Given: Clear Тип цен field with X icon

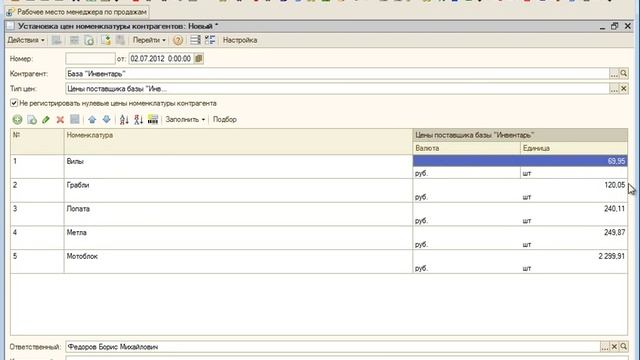Looking at the screenshot, I should pos(624,89).
